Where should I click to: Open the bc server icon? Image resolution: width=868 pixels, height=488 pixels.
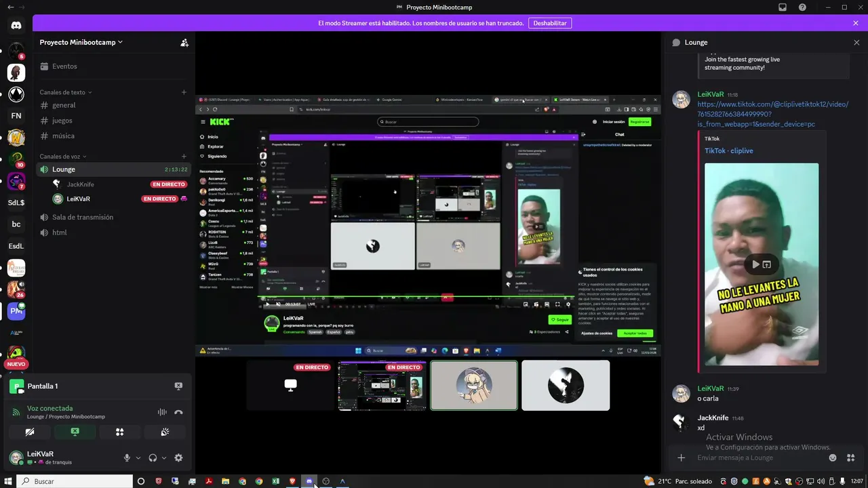click(16, 224)
